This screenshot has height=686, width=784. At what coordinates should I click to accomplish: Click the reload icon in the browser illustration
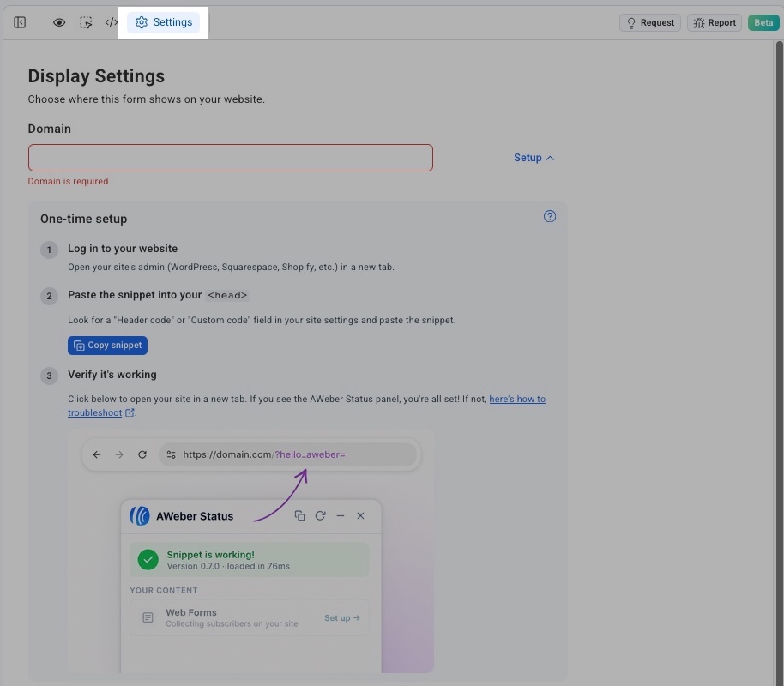point(142,454)
